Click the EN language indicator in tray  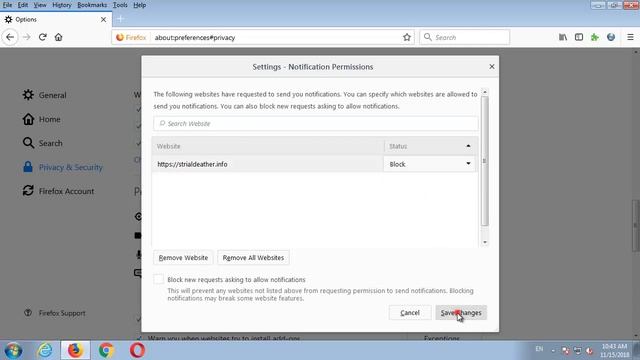[x=539, y=349]
